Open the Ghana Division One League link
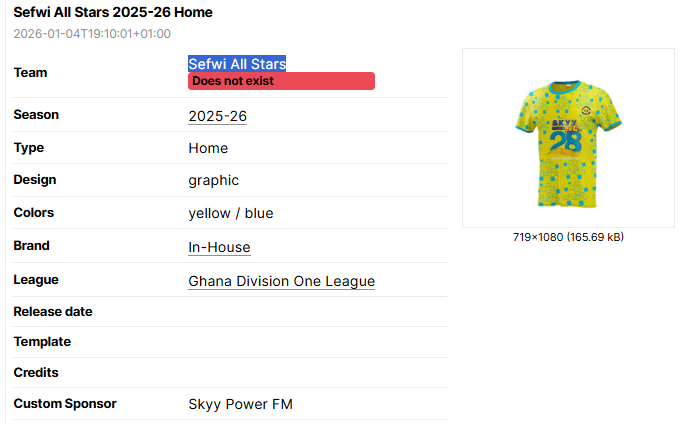Screen dimensions: 689x424 281,282
